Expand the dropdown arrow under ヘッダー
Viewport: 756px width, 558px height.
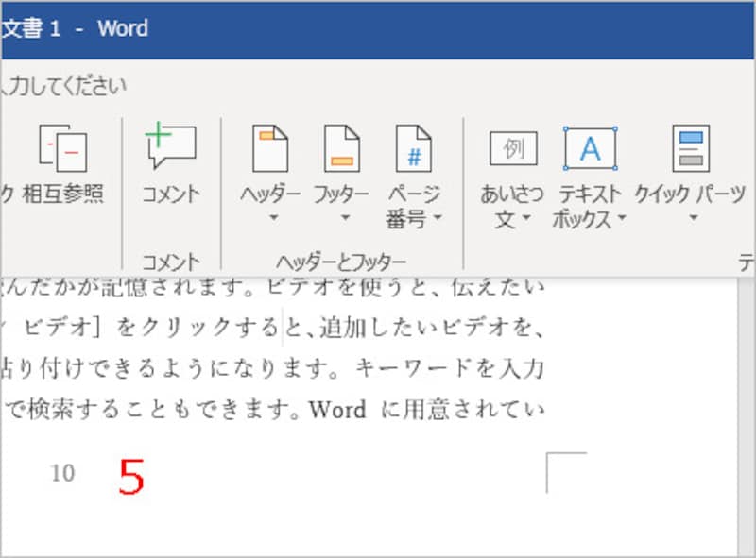pos(270,219)
